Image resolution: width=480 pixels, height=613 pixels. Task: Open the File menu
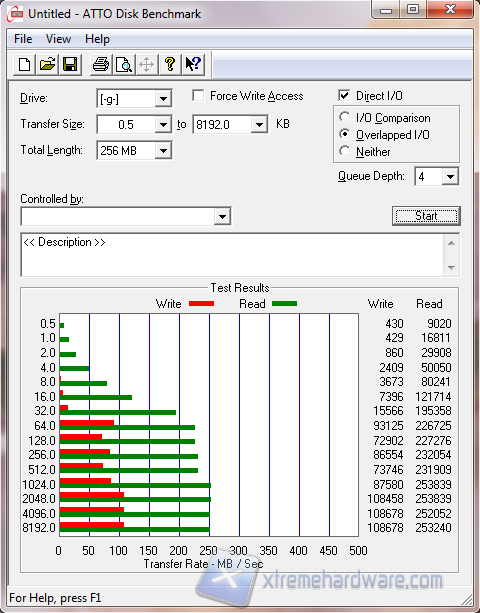(x=23, y=39)
